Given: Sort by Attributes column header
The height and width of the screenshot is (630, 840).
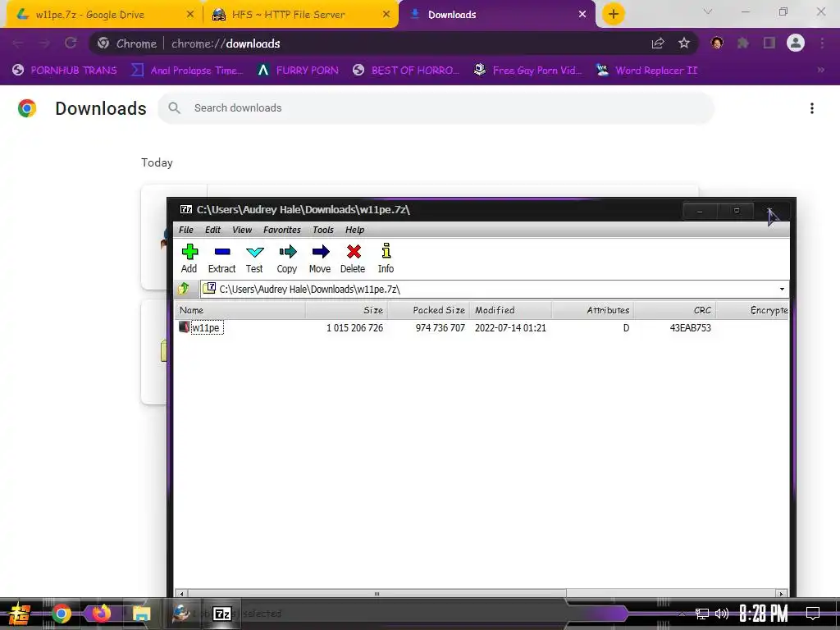Looking at the screenshot, I should click(592, 310).
